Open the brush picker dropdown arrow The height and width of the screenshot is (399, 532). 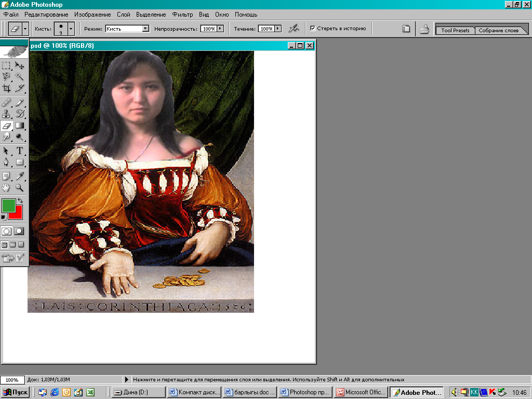[x=71, y=29]
